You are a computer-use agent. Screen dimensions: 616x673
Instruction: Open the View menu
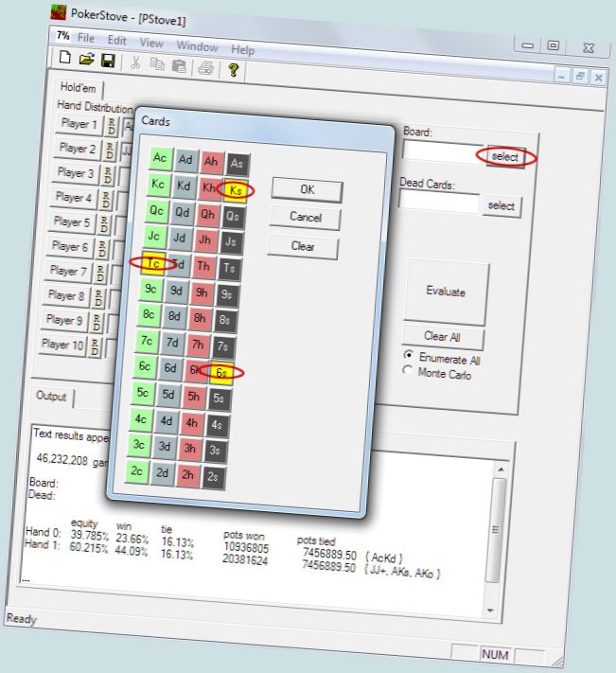[151, 43]
